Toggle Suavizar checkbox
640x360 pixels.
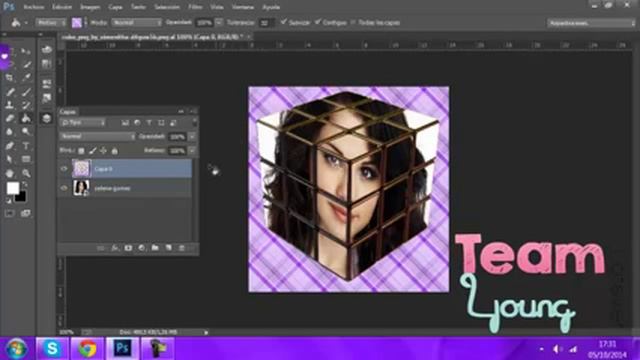(x=284, y=22)
